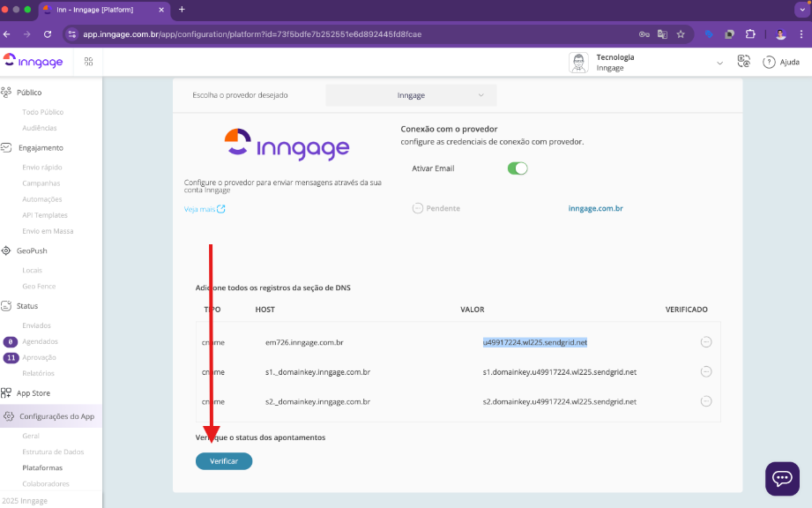The image size is (812, 508).
Task: Click the GeoPush target icon
Action: 6,250
